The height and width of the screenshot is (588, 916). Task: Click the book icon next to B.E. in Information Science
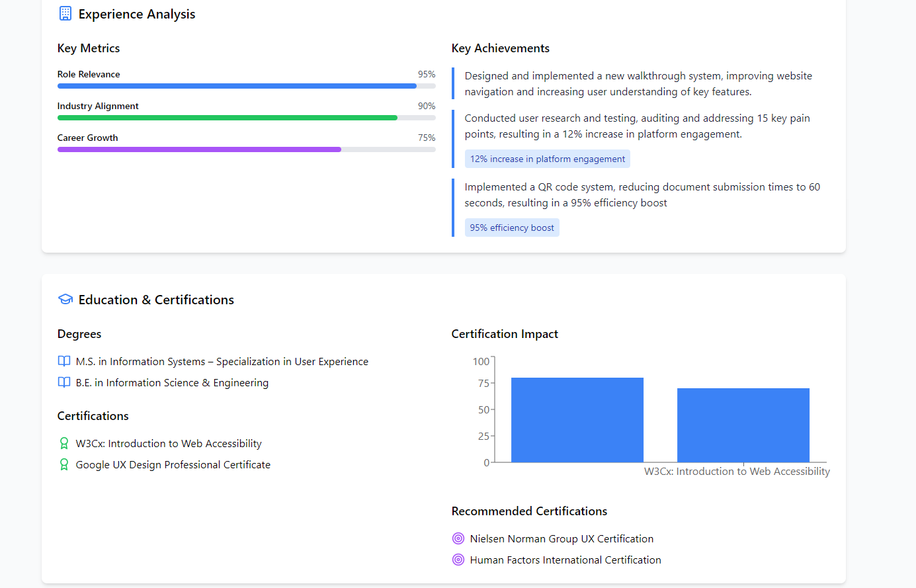click(64, 382)
